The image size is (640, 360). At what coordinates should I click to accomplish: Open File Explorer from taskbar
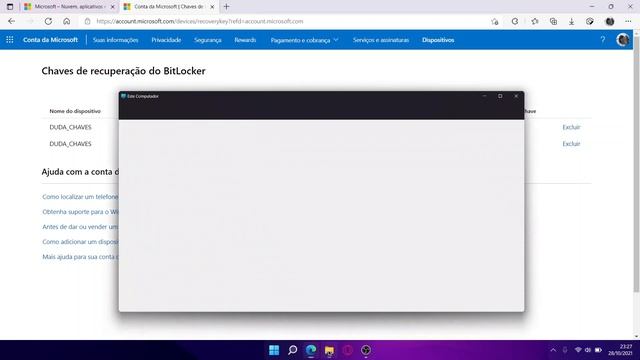(329, 350)
